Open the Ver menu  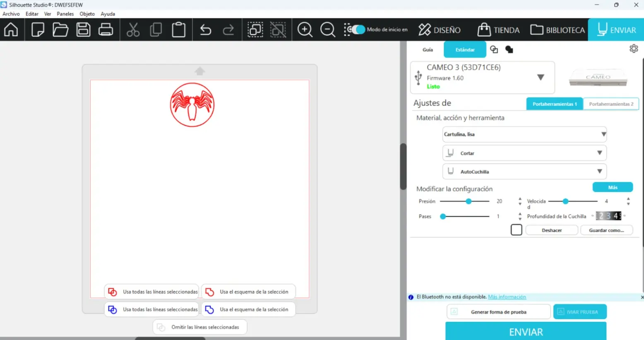coord(48,14)
